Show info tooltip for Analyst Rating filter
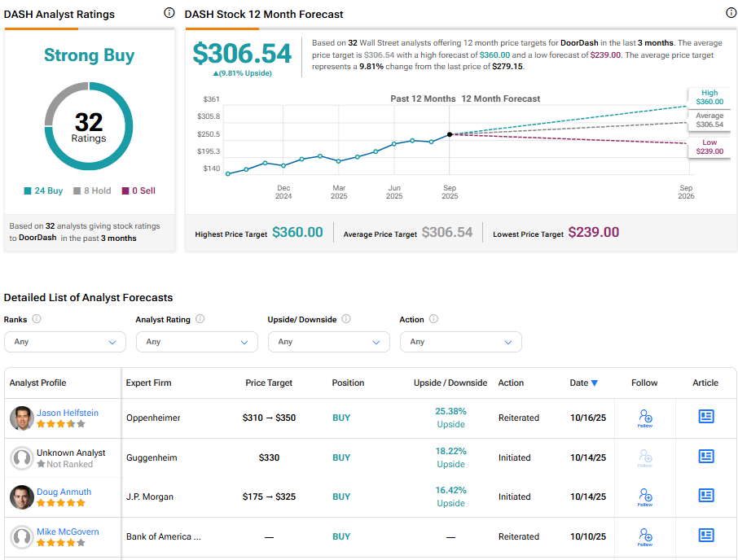Image resolution: width=738 pixels, height=560 pixels. point(200,320)
